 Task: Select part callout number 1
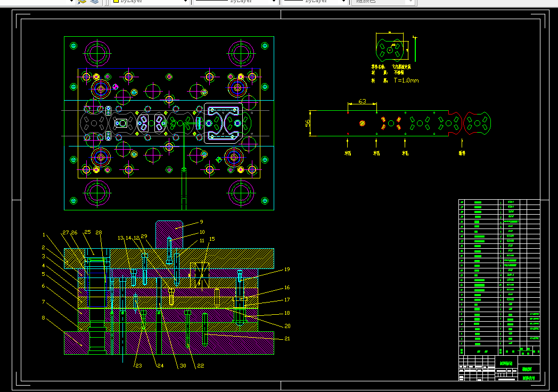pos(44,235)
